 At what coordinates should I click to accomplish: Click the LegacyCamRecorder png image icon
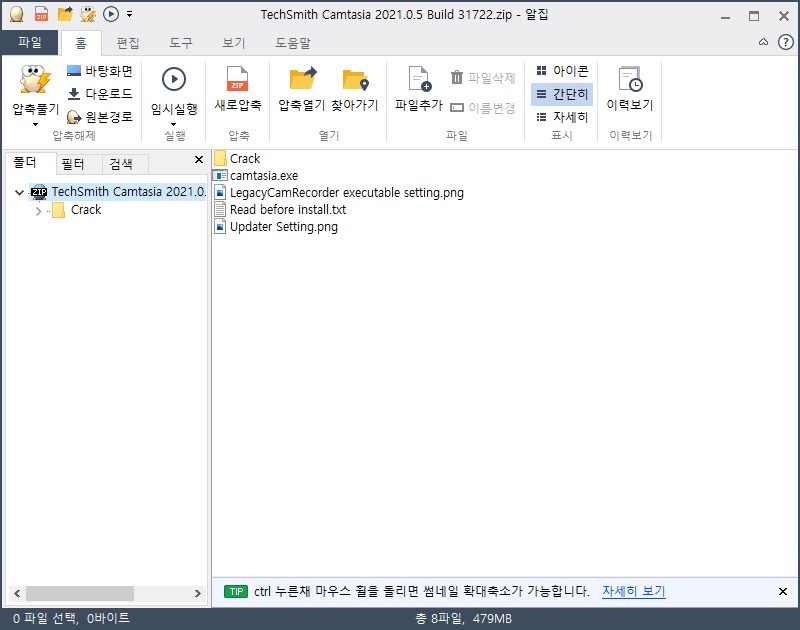pyautogui.click(x=220, y=193)
